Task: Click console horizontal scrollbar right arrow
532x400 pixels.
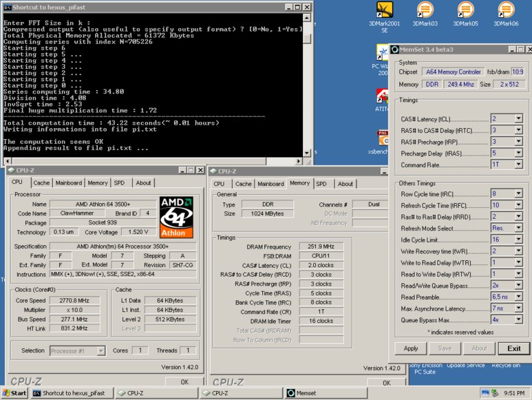Action: pyautogui.click(x=299, y=161)
